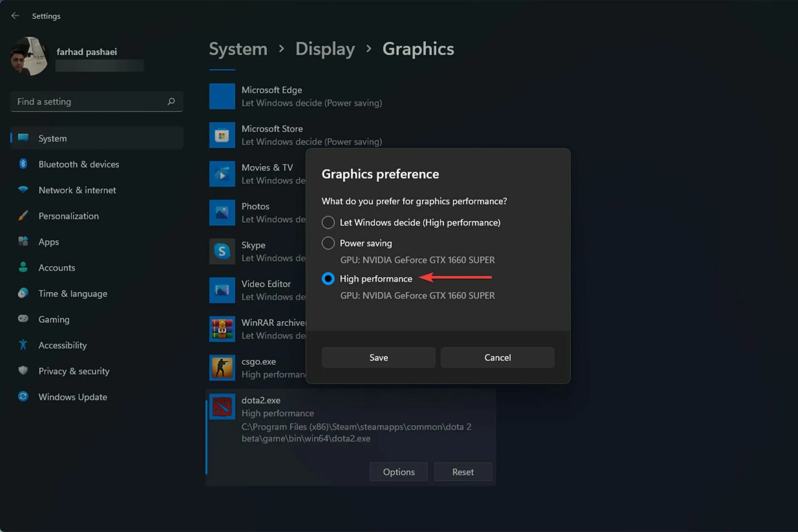Image resolution: width=798 pixels, height=532 pixels.
Task: Click Cancel to dismiss the dialog
Action: (x=498, y=357)
